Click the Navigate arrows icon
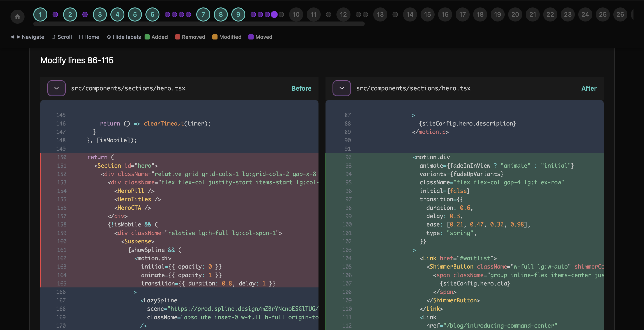Screen dimensions: 644x330 (15, 37)
